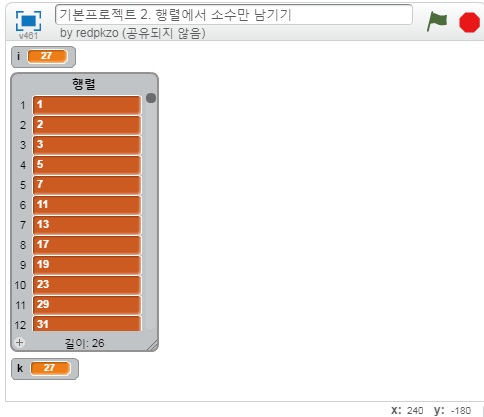Screen dimensions: 484x417
Task: Click the 행렬 list title
Action: point(84,84)
